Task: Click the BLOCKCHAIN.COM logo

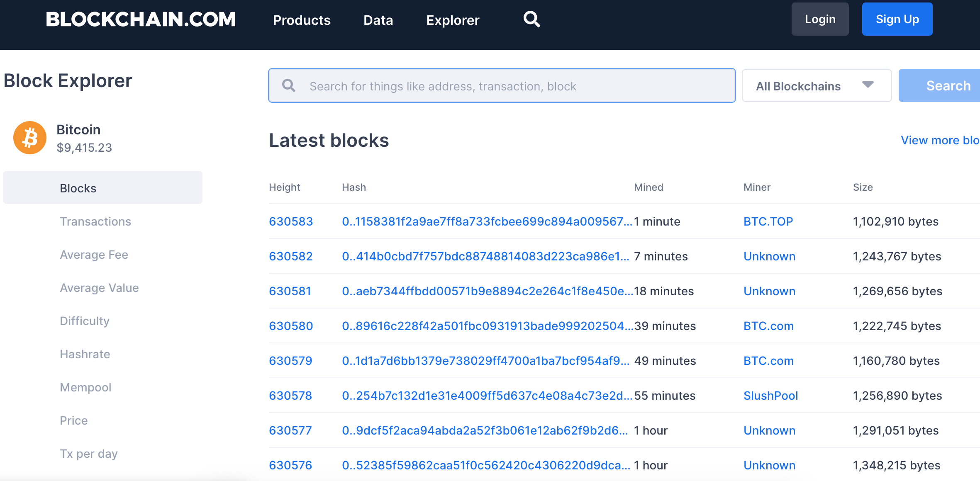Action: click(140, 19)
